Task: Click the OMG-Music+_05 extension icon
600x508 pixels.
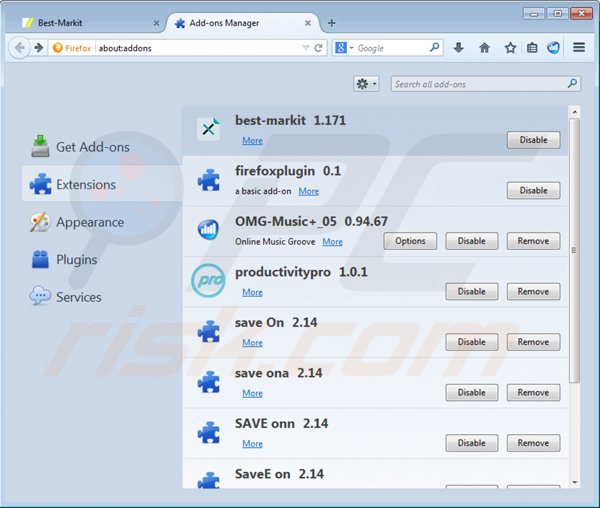Action: coord(209,230)
